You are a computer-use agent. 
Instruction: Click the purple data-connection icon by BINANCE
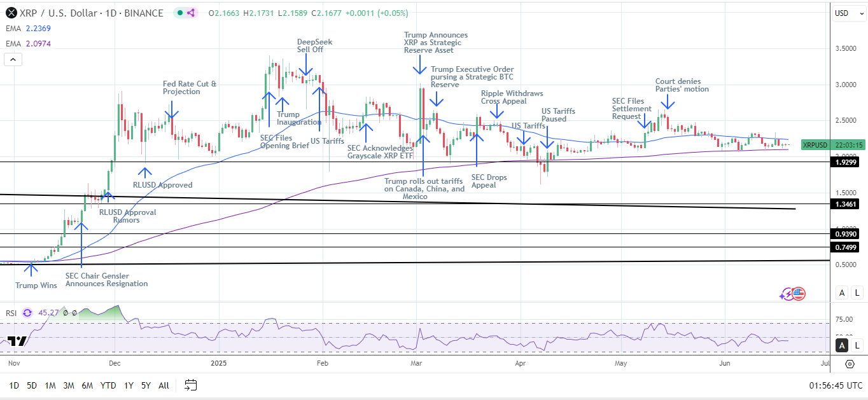[190, 13]
